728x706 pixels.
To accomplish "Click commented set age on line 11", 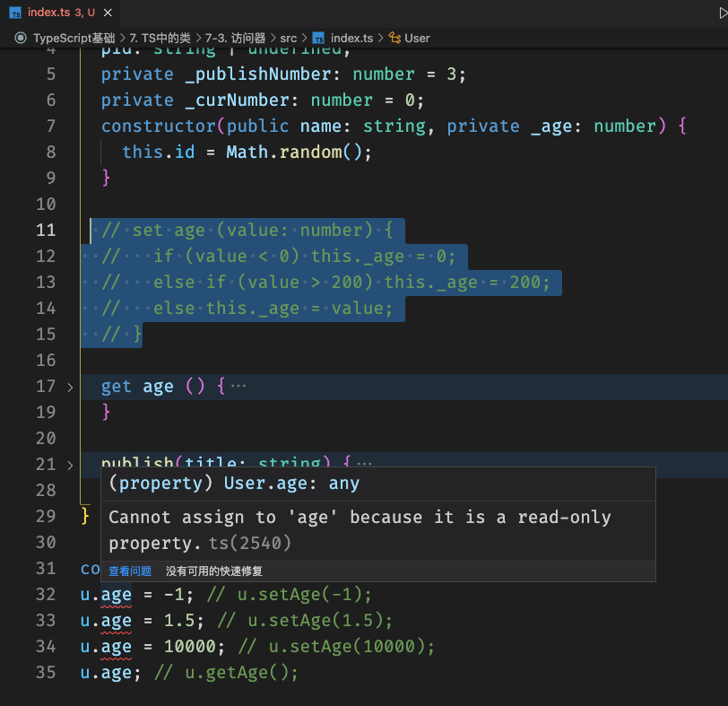I will click(x=169, y=231).
